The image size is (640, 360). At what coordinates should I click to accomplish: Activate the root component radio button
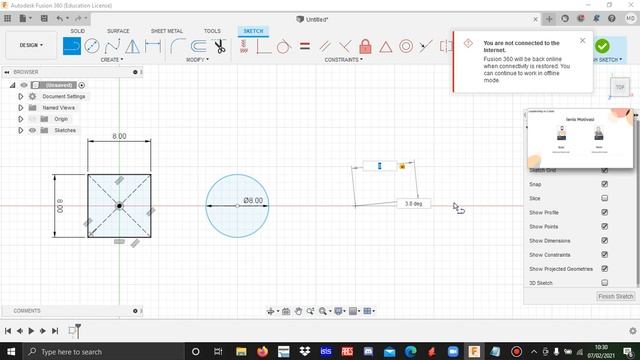82,85
